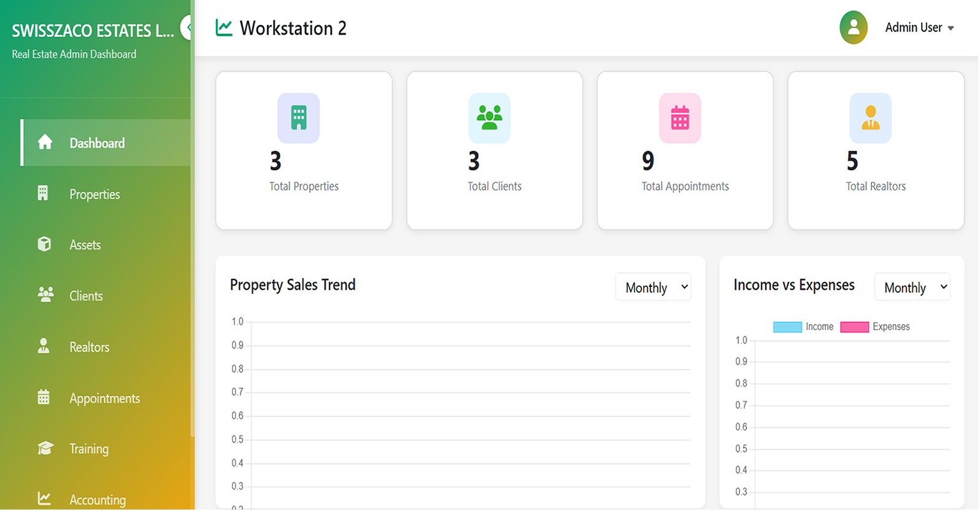Screen dimensions: 980x512
Task: Expand the Admin User account menu
Action: click(919, 28)
